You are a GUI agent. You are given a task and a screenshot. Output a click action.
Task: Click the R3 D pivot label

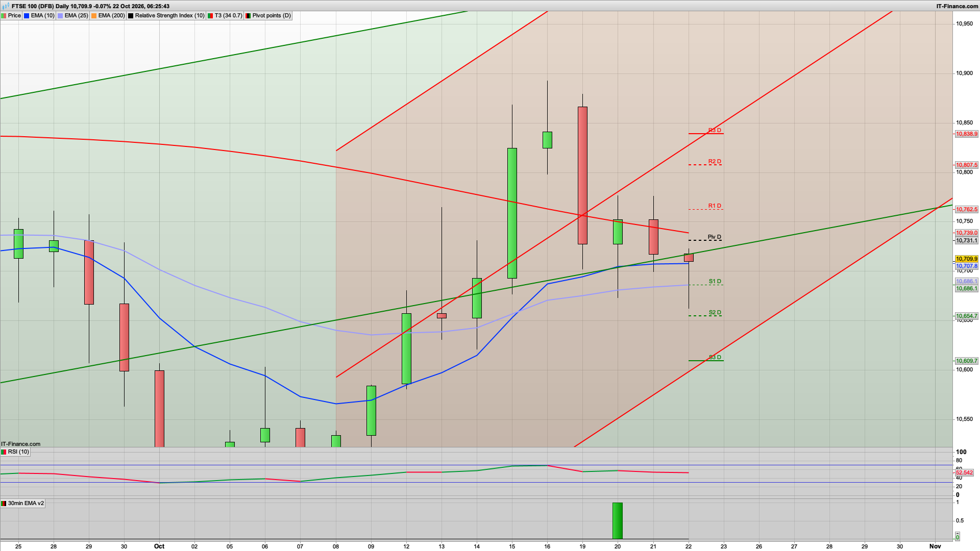click(715, 131)
